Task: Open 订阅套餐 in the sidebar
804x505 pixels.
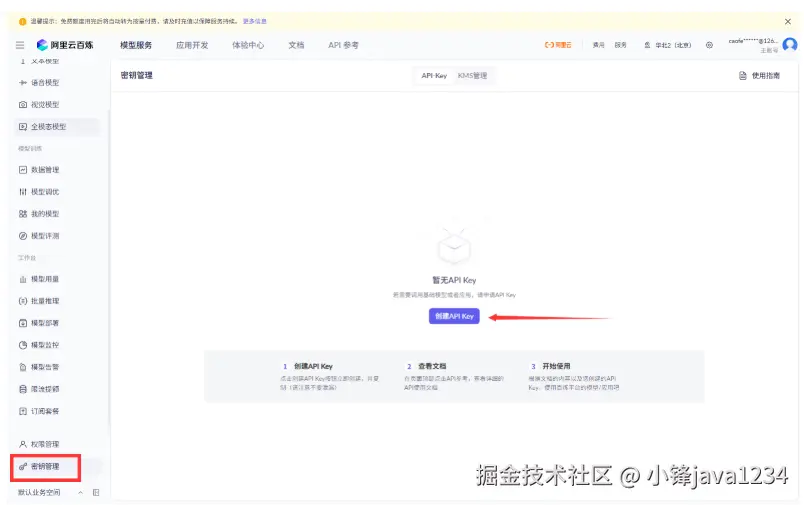Action: 39,411
